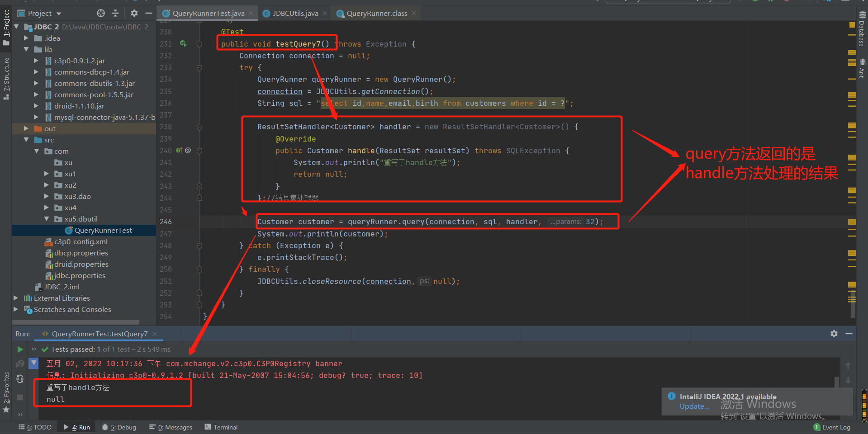Image resolution: width=868 pixels, height=434 pixels.
Task: Collapse the JDBC_2 root node
Action: [16, 27]
